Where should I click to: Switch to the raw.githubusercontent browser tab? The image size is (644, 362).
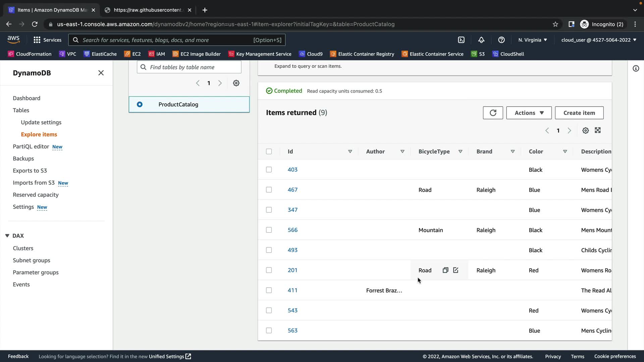click(x=148, y=10)
